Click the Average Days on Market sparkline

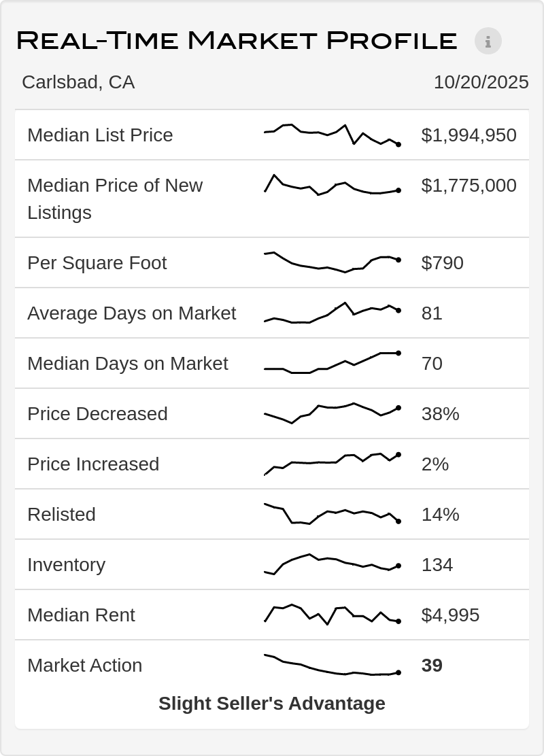[x=332, y=313]
